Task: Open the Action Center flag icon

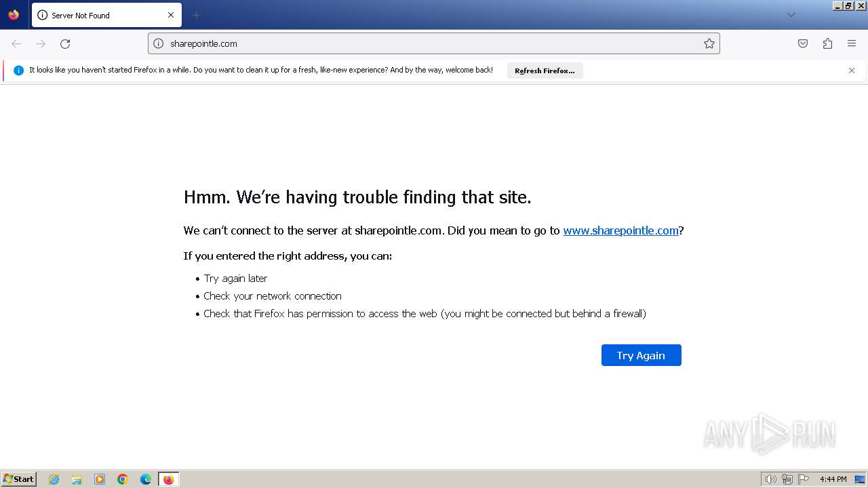Action: point(804,479)
